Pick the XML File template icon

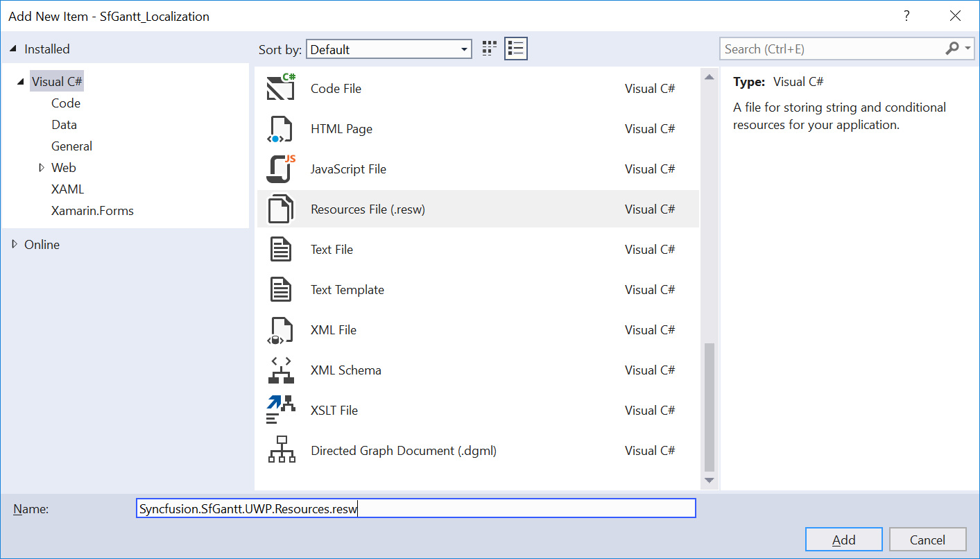[281, 330]
